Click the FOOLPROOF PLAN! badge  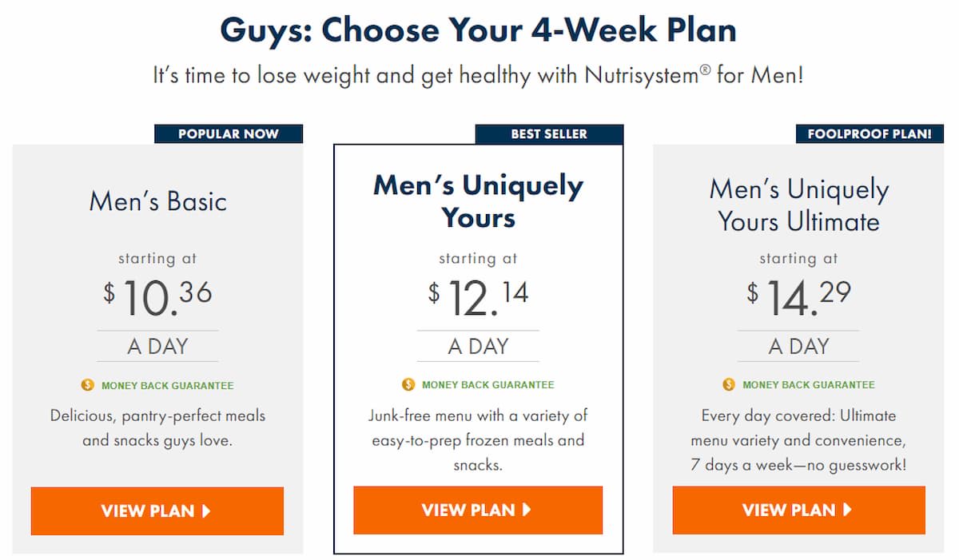(x=870, y=133)
